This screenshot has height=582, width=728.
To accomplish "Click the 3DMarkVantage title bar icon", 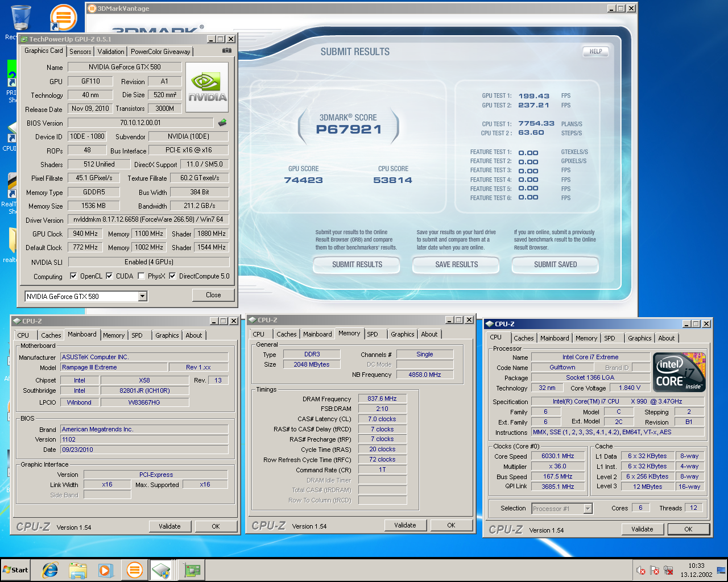I will pyautogui.click(x=92, y=9).
